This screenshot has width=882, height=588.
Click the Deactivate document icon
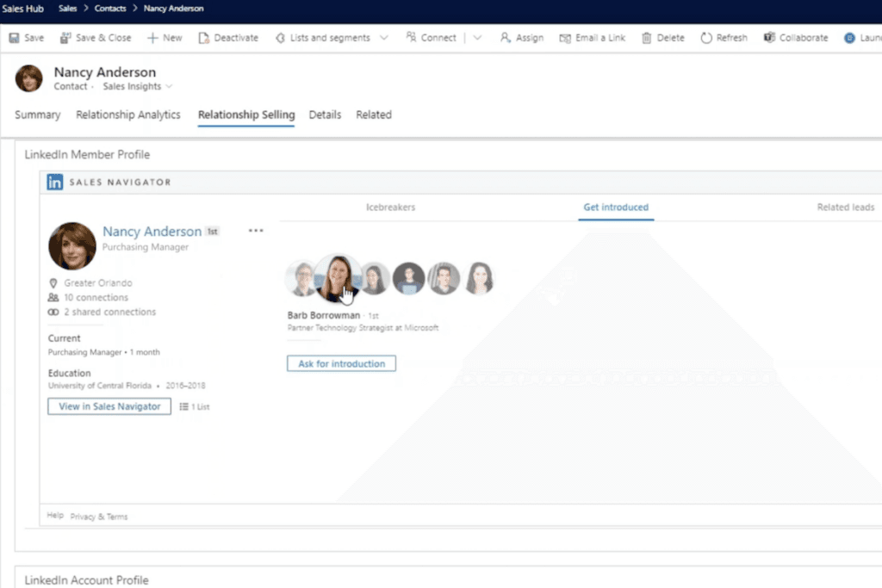[x=203, y=38]
